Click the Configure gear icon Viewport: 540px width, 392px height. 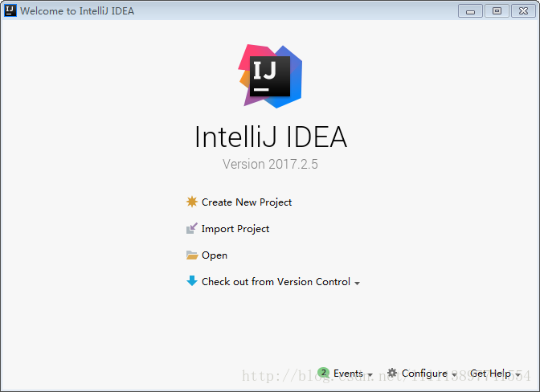(392, 373)
